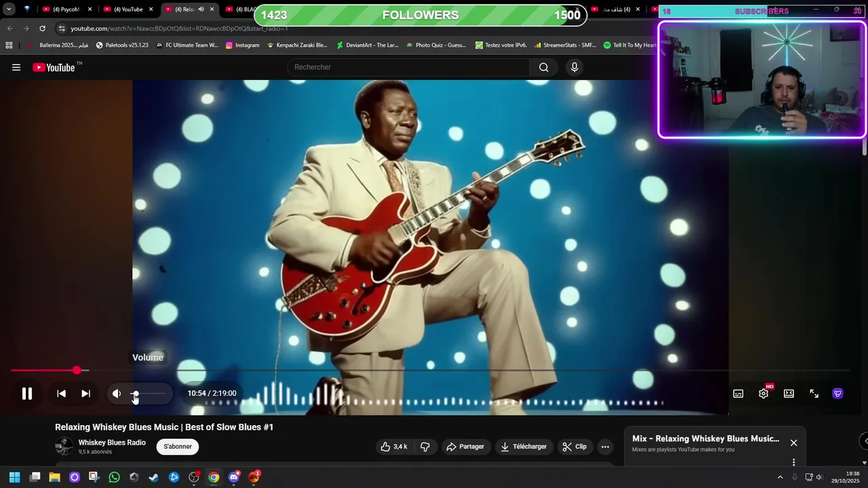Click the Télécharger download button
The height and width of the screenshot is (488, 868).
click(524, 447)
